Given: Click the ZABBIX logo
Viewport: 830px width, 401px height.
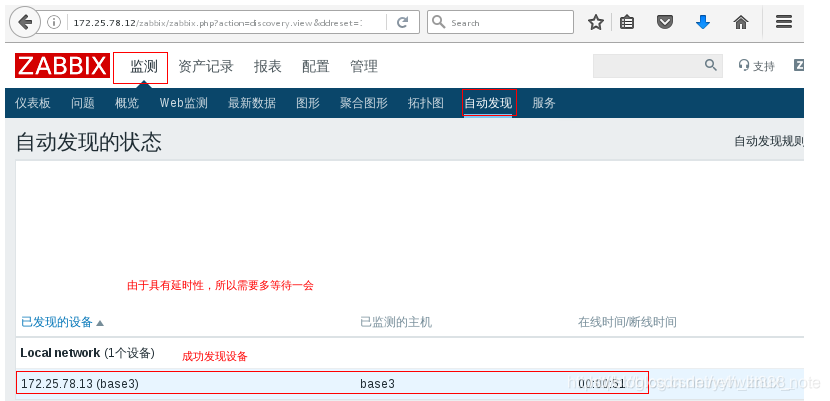Looking at the screenshot, I should (62, 66).
